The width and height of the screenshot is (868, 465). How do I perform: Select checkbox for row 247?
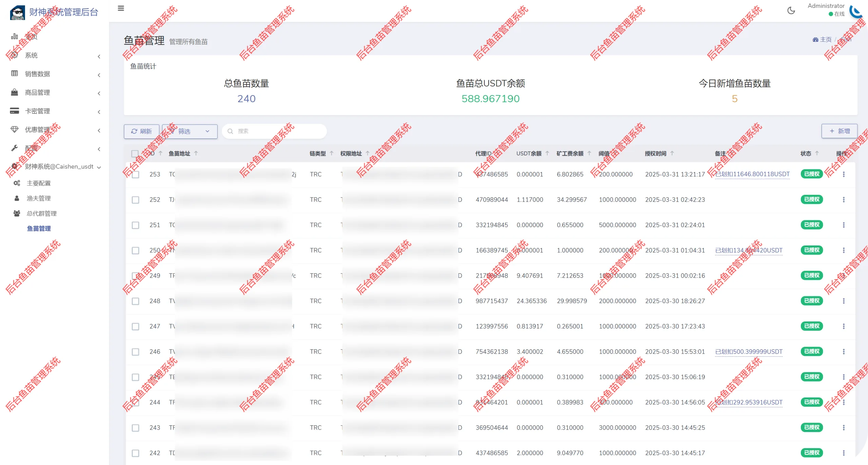[135, 326]
